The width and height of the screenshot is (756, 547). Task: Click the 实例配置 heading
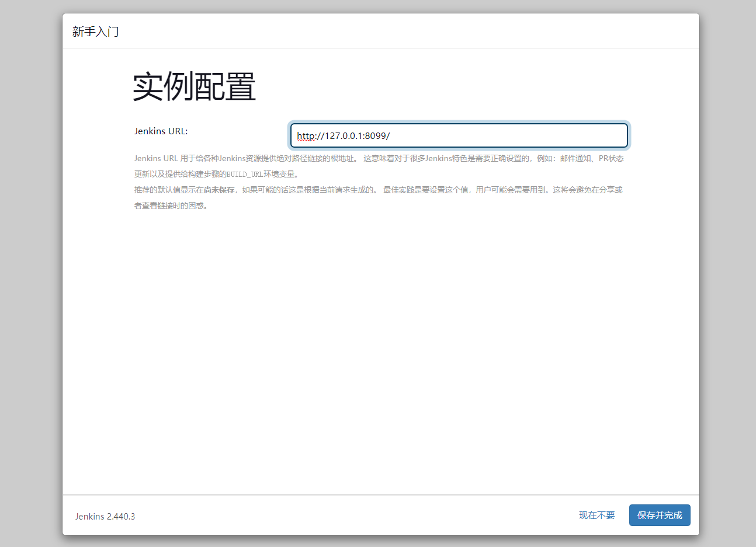click(x=195, y=87)
